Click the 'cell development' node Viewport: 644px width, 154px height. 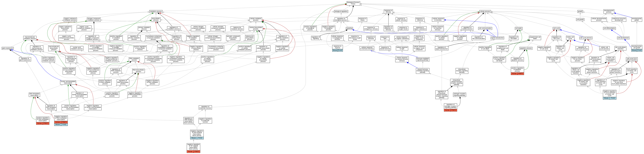(x=623, y=38)
